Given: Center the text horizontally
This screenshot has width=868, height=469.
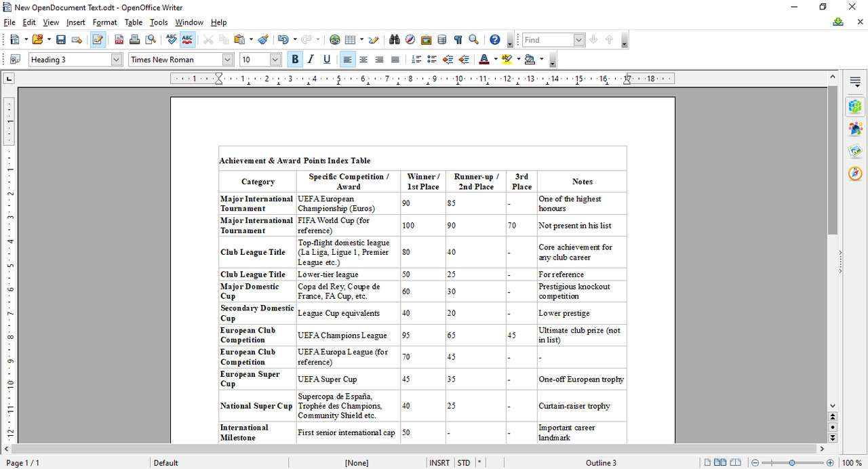Looking at the screenshot, I should click(x=363, y=60).
